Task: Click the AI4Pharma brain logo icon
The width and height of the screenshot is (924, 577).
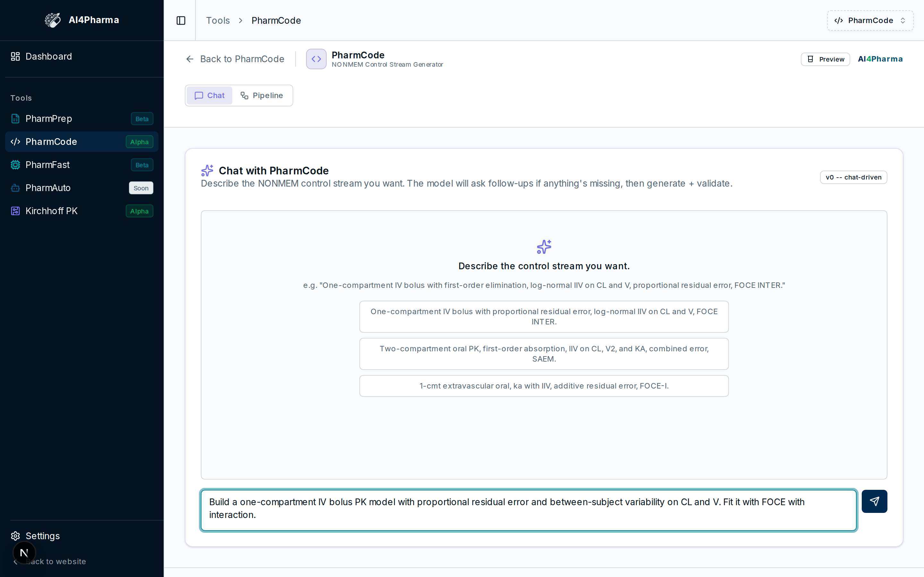Action: tap(53, 20)
